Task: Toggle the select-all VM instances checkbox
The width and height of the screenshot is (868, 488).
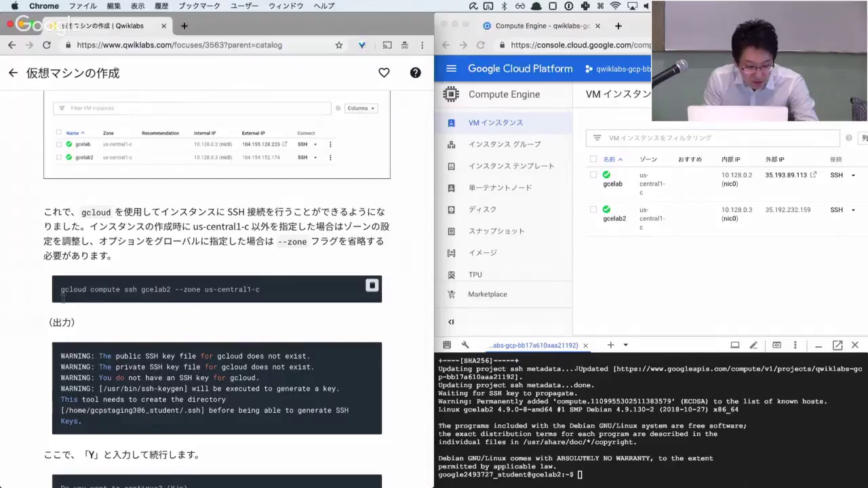Action: click(x=593, y=159)
